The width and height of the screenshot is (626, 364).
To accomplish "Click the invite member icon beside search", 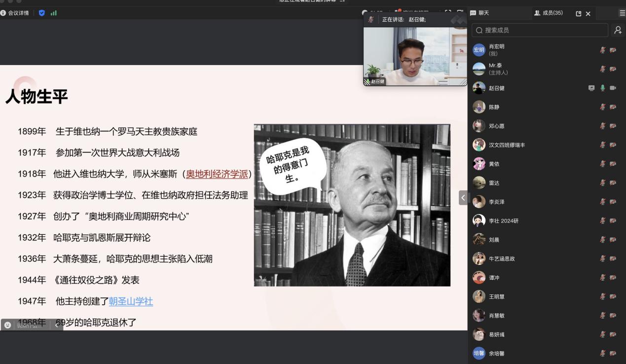I will coord(618,30).
